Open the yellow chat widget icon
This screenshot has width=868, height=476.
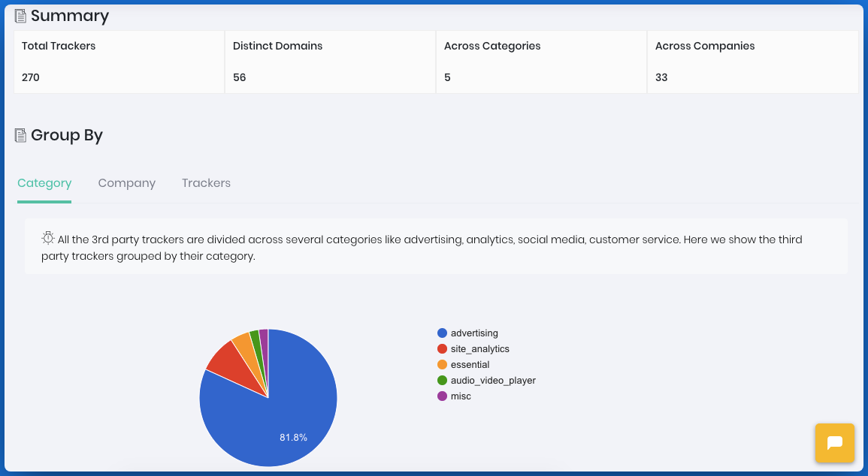tap(835, 443)
